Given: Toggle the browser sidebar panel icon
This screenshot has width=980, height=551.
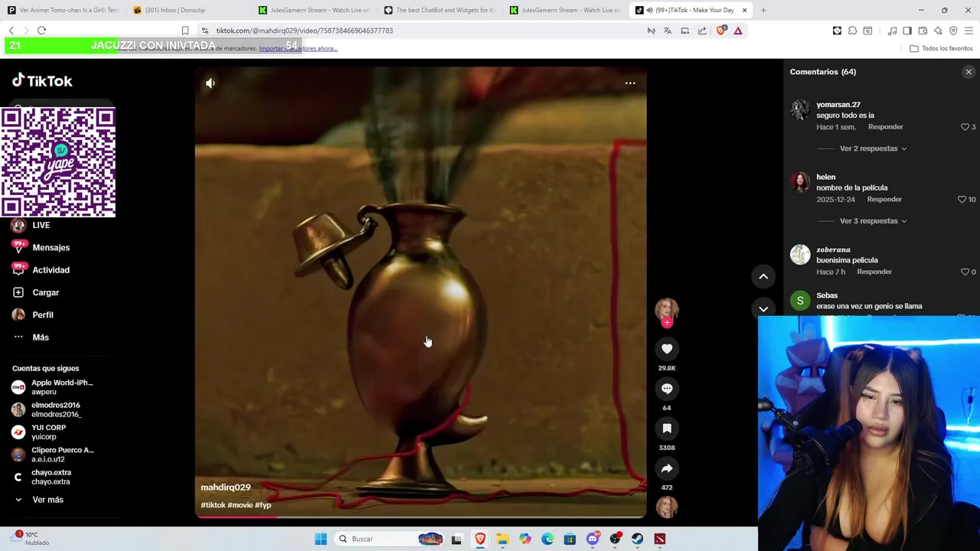Looking at the screenshot, I should [907, 31].
